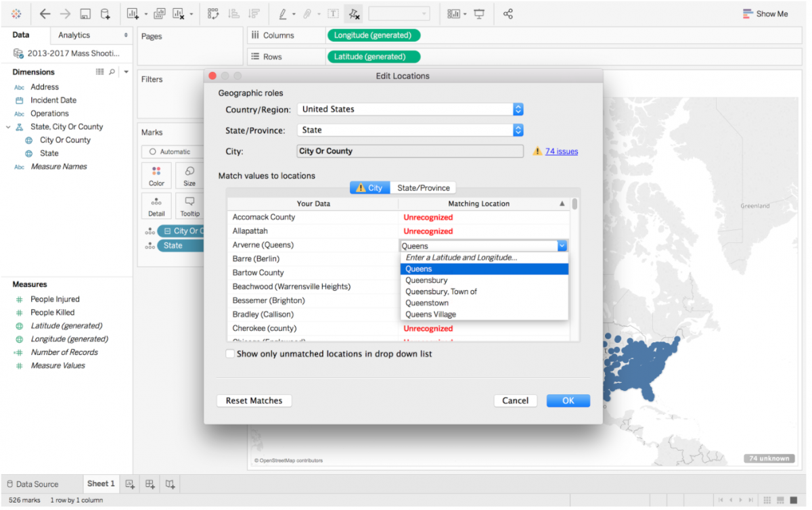Select Queensbury from the matching location list

coord(426,280)
